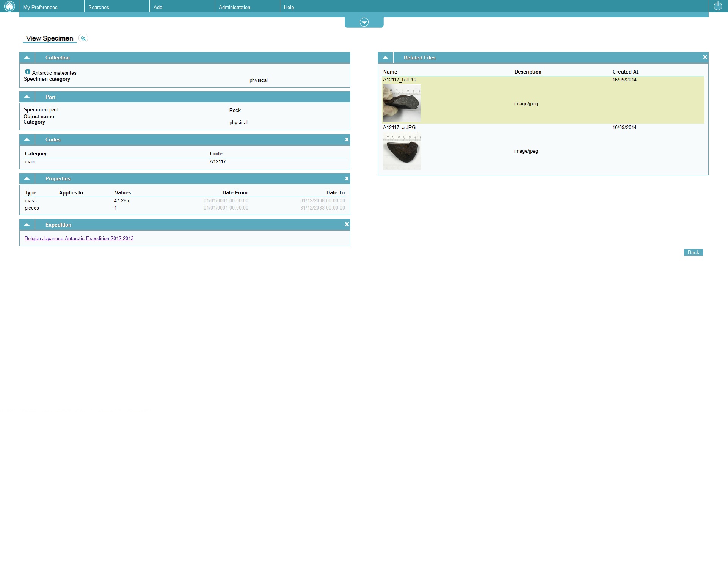
Task: Click the search icon beside View Specimen
Action: (83, 38)
